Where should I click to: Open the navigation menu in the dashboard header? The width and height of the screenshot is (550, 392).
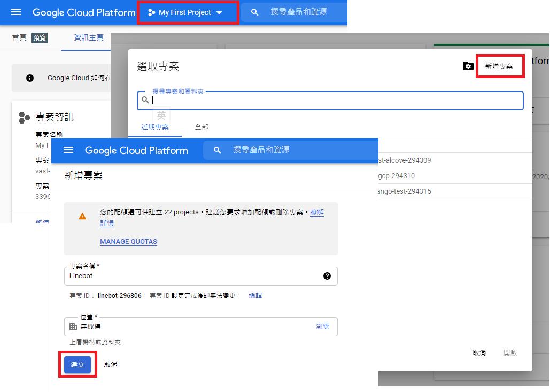pyautogui.click(x=16, y=12)
